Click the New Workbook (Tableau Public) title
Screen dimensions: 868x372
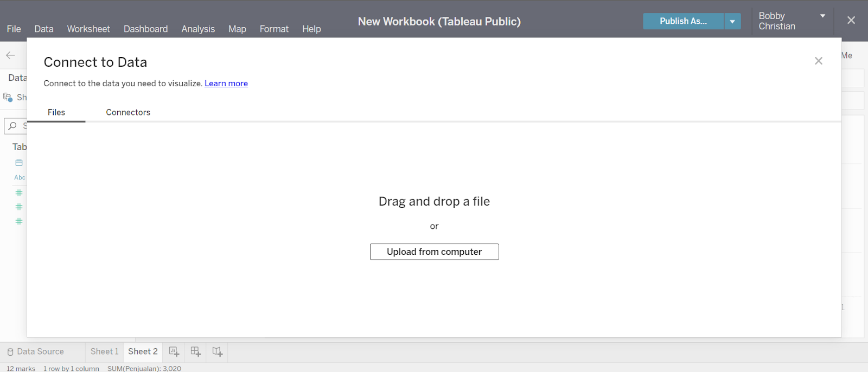439,22
